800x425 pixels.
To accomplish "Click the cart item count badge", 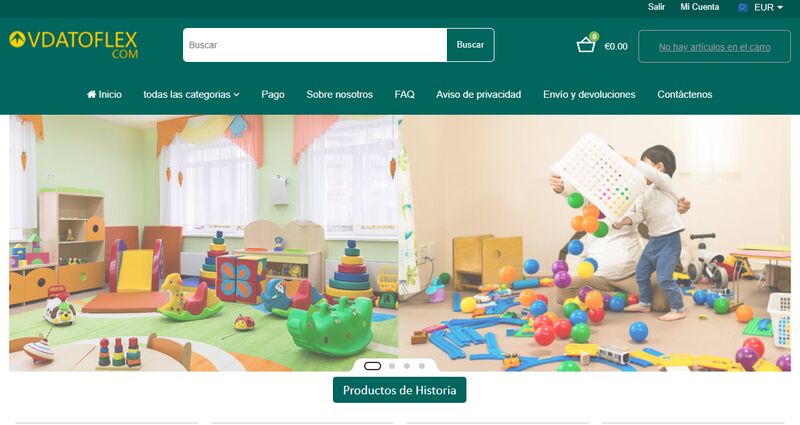I will [x=594, y=36].
